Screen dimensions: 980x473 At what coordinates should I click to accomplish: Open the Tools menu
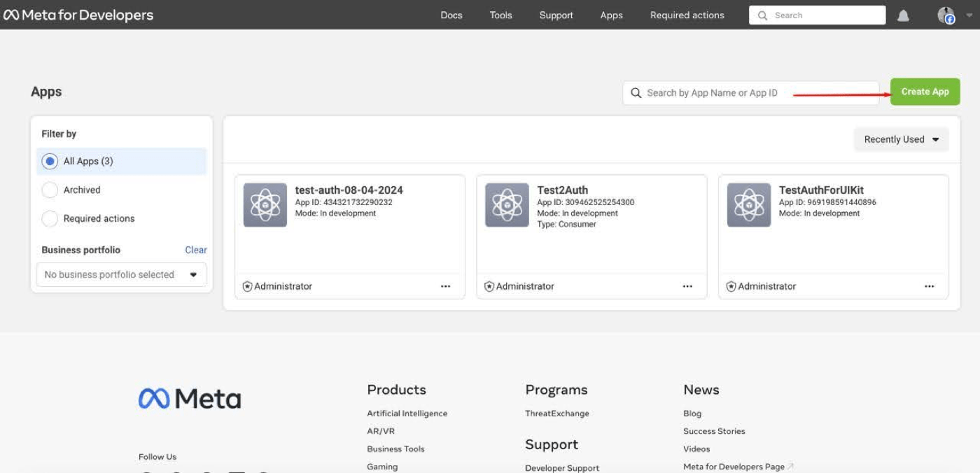[501, 15]
